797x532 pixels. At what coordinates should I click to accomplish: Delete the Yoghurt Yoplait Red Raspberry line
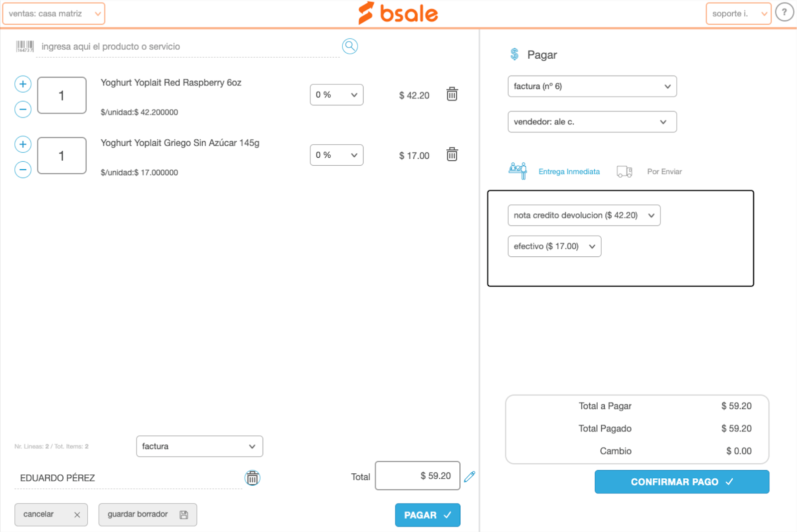[x=452, y=94]
